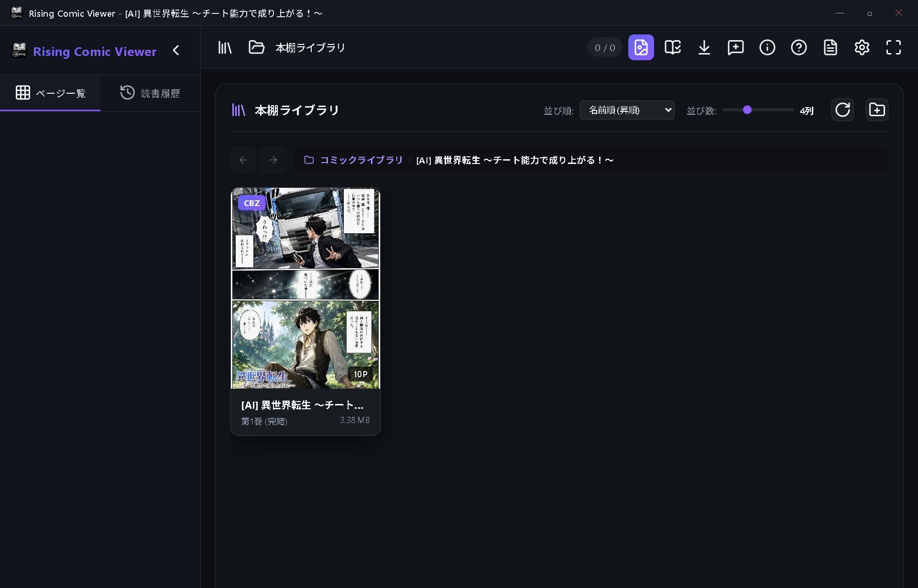Switch to the 読書履歴 tab
The width and height of the screenshot is (918, 588).
pos(150,93)
